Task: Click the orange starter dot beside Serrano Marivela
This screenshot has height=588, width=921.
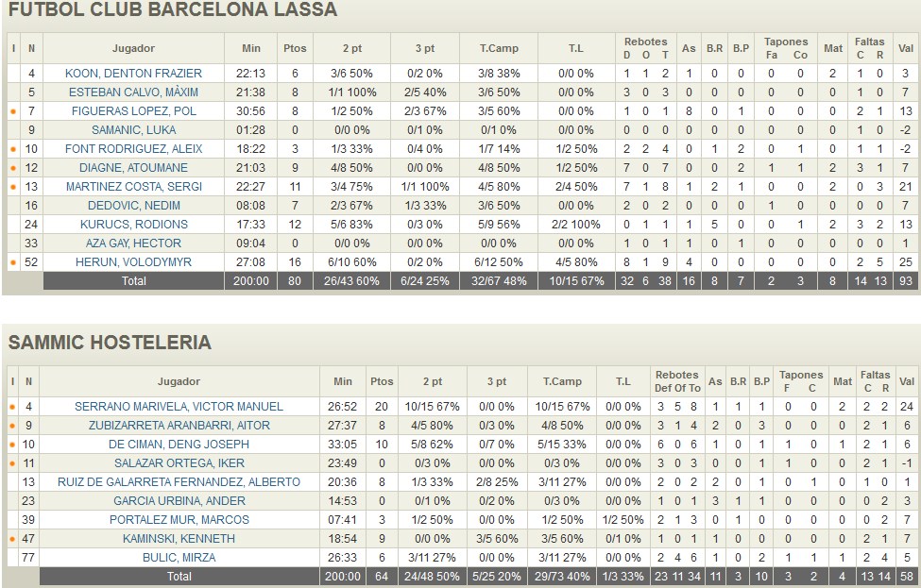Action: click(x=13, y=407)
